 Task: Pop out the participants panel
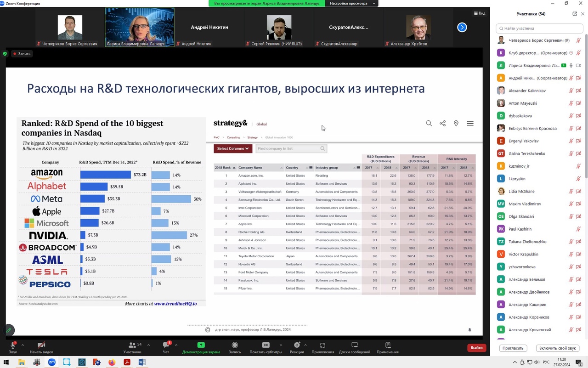pos(575,14)
